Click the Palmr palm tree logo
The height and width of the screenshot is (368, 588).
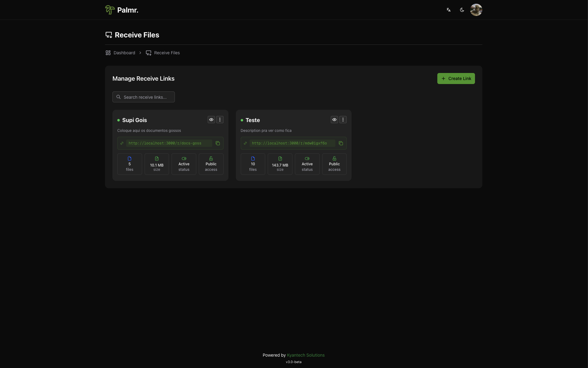(x=110, y=10)
